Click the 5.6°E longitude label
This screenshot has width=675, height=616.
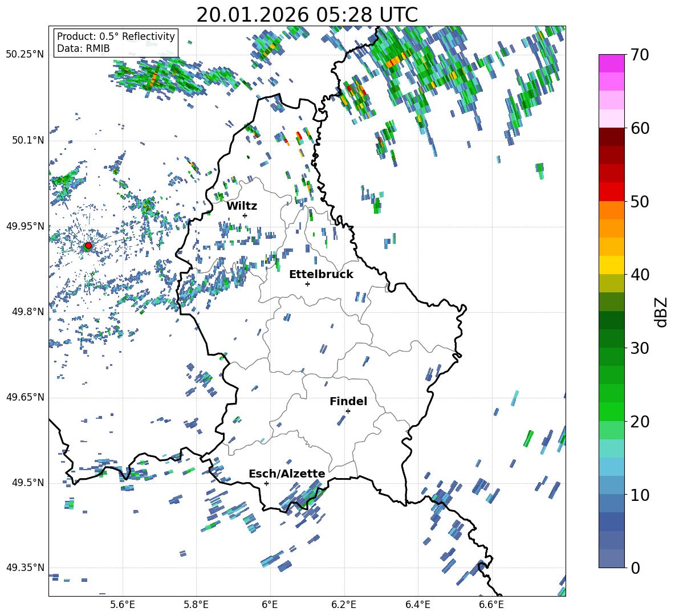tap(123, 605)
